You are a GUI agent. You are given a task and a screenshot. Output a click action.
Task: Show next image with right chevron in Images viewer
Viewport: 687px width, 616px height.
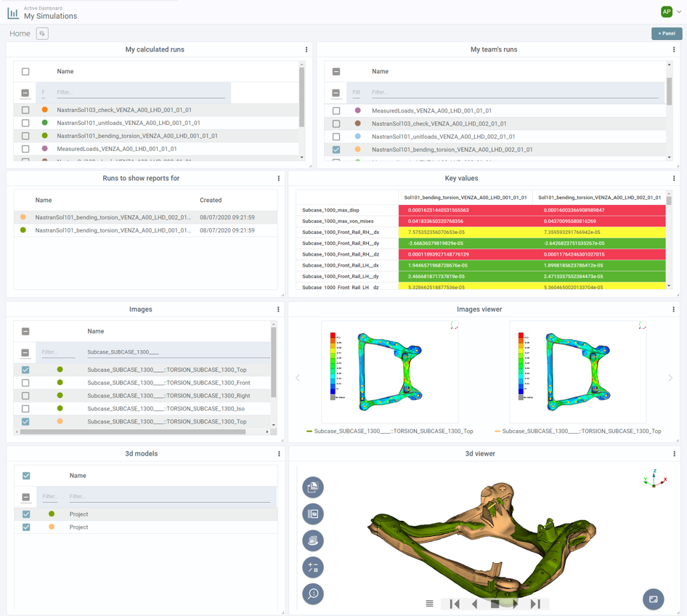(x=670, y=378)
